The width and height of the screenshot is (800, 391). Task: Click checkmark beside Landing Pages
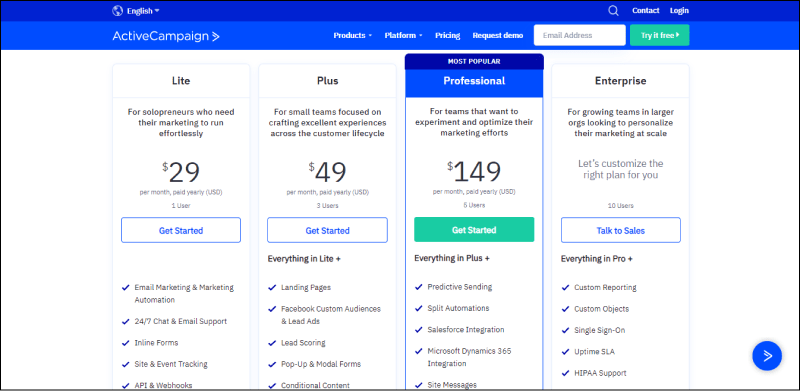[x=272, y=287]
